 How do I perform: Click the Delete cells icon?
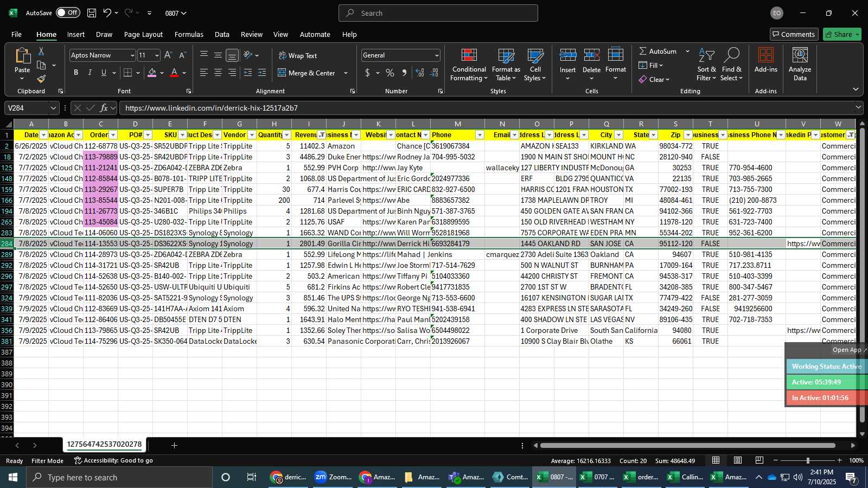tap(592, 55)
